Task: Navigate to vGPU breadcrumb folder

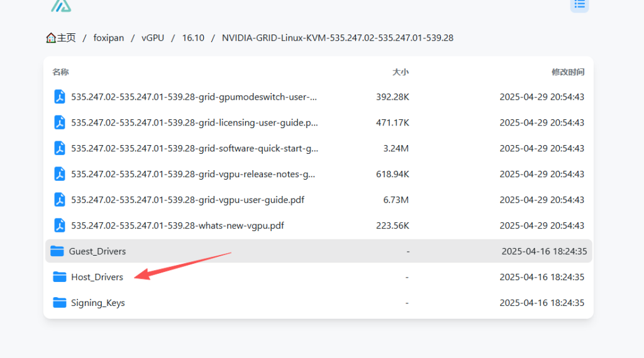Action: click(153, 38)
